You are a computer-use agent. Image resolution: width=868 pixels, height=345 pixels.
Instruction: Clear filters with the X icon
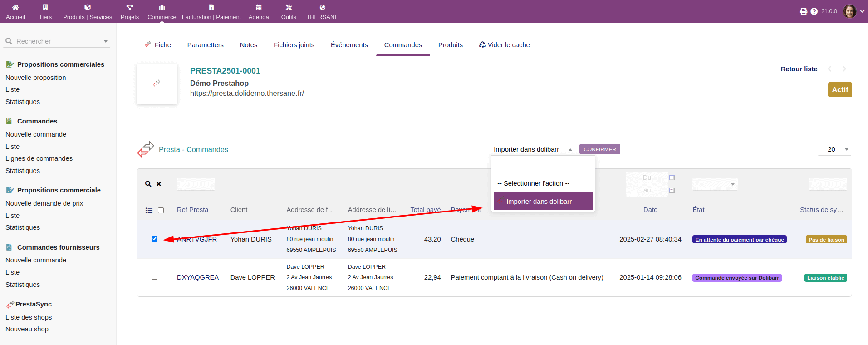pos(159,184)
